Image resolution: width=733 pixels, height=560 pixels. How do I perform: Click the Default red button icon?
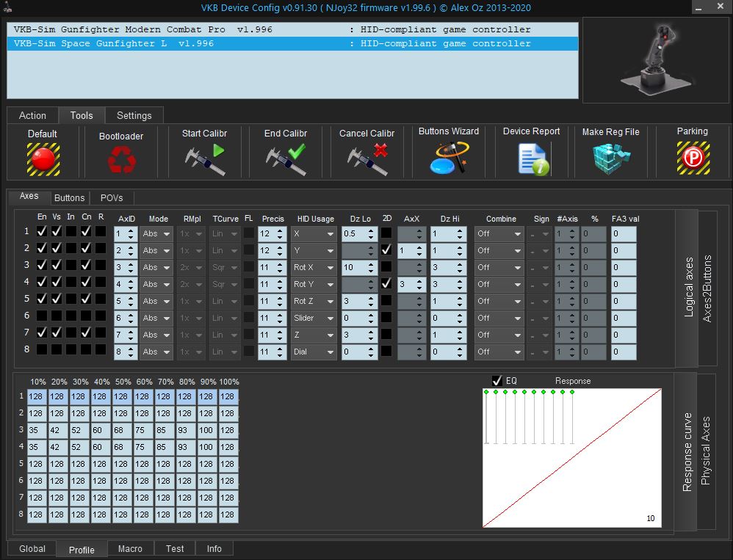coord(43,159)
